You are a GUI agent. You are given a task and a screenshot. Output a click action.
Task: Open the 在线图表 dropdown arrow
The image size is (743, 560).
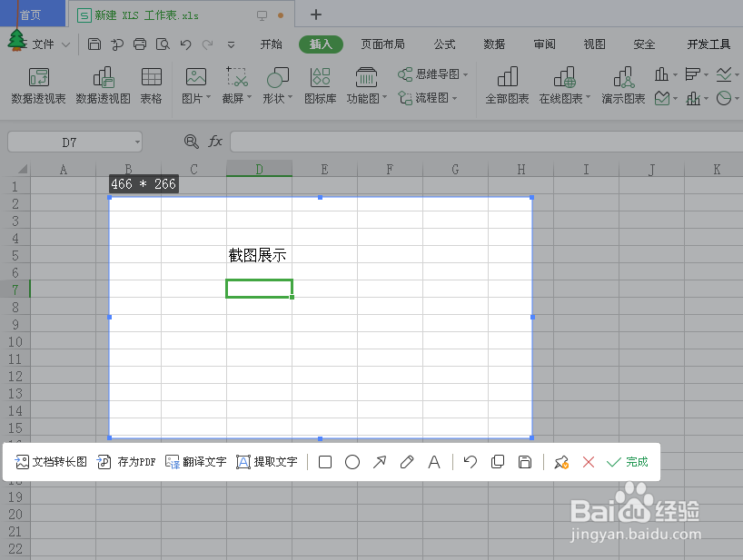(x=589, y=98)
